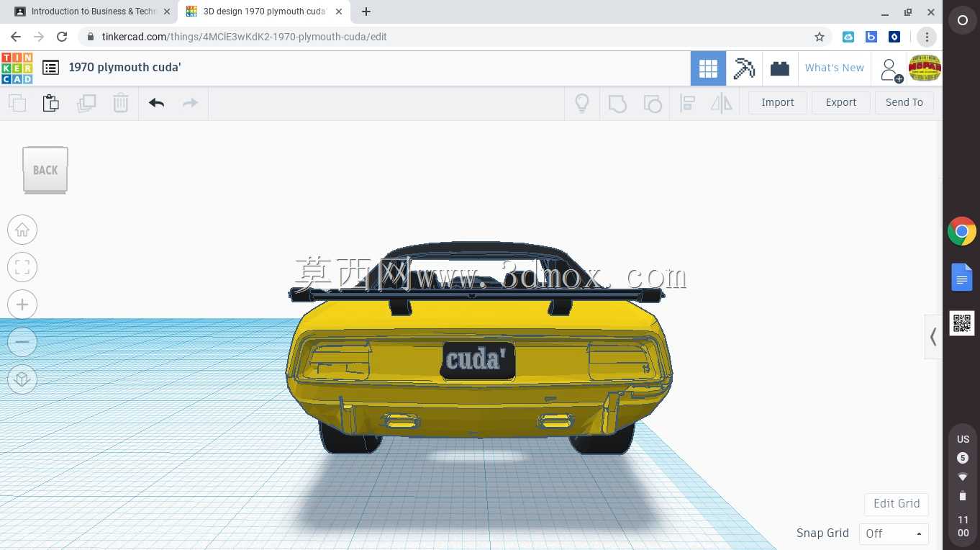Click the Duplicate and repeat icon
The image size is (980, 550).
(86, 103)
